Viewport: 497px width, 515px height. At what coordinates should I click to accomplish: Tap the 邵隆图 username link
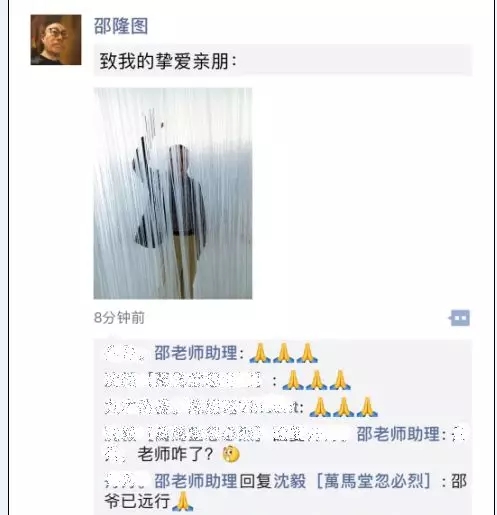pyautogui.click(x=121, y=26)
